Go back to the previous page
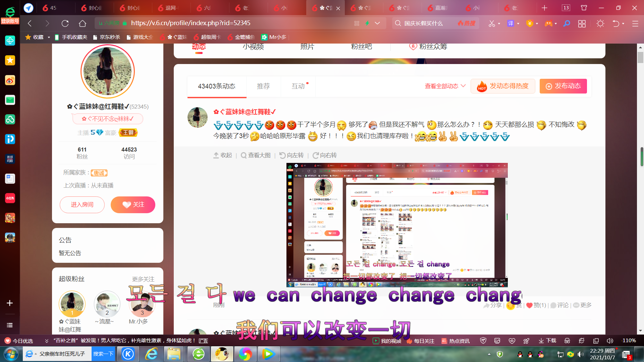This screenshot has width=644, height=362. [30, 23]
